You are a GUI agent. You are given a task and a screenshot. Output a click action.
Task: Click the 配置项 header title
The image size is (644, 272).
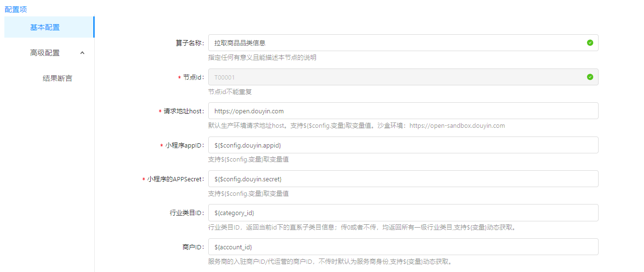click(15, 9)
